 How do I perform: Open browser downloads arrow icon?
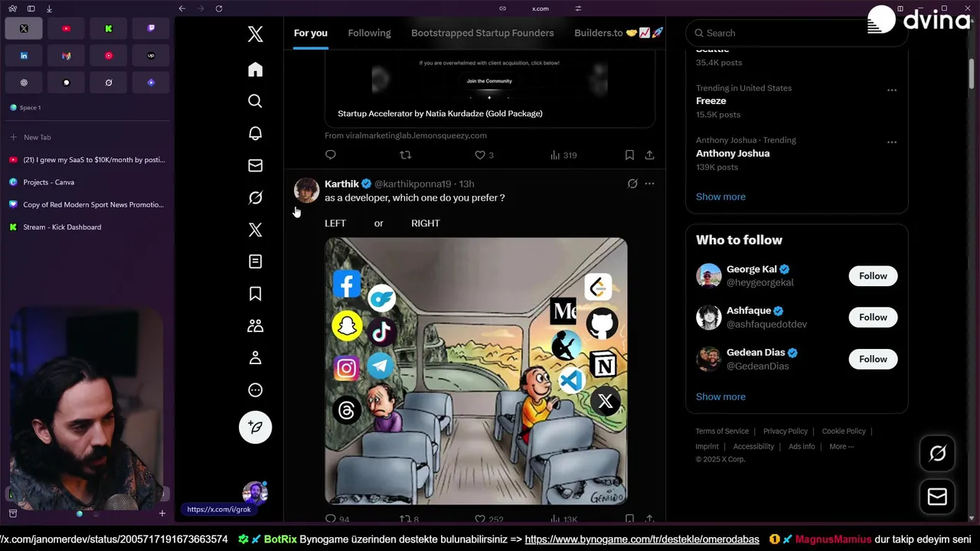(x=49, y=8)
